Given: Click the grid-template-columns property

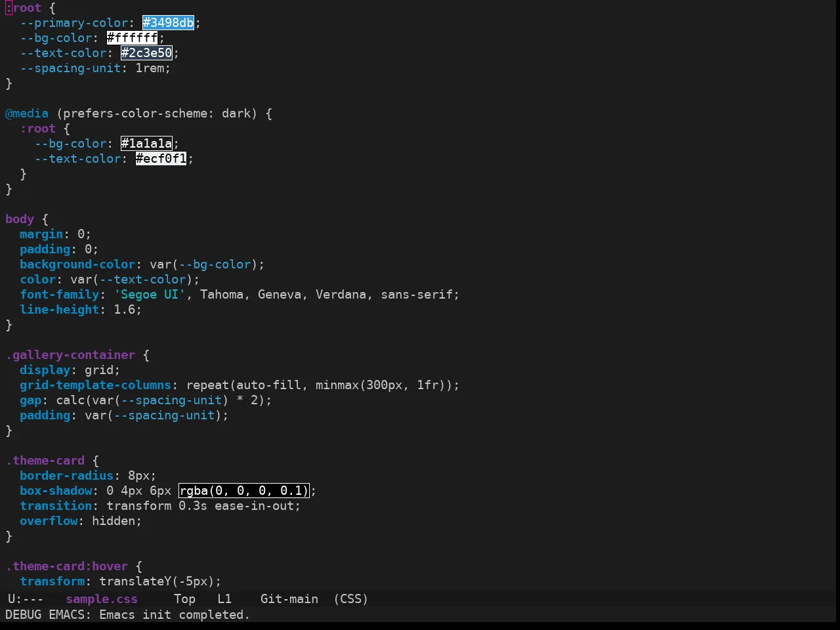Looking at the screenshot, I should coord(95,385).
